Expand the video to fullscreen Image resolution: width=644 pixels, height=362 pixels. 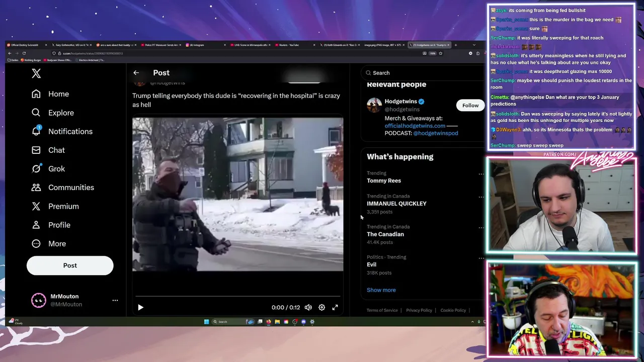click(335, 307)
